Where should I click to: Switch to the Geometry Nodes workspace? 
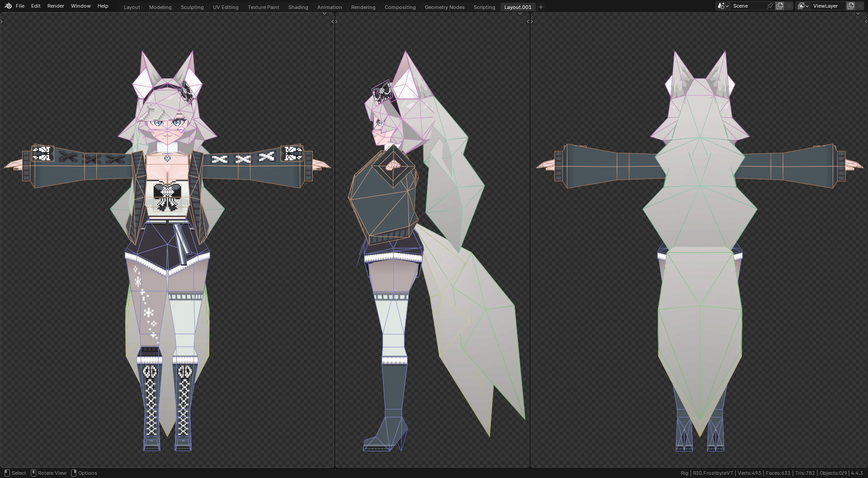[x=444, y=7]
